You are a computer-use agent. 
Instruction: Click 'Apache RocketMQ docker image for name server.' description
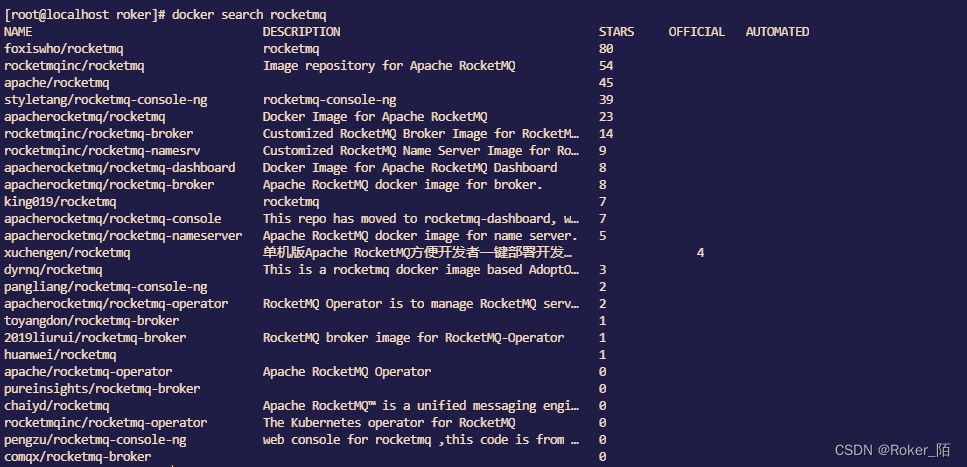pos(421,236)
